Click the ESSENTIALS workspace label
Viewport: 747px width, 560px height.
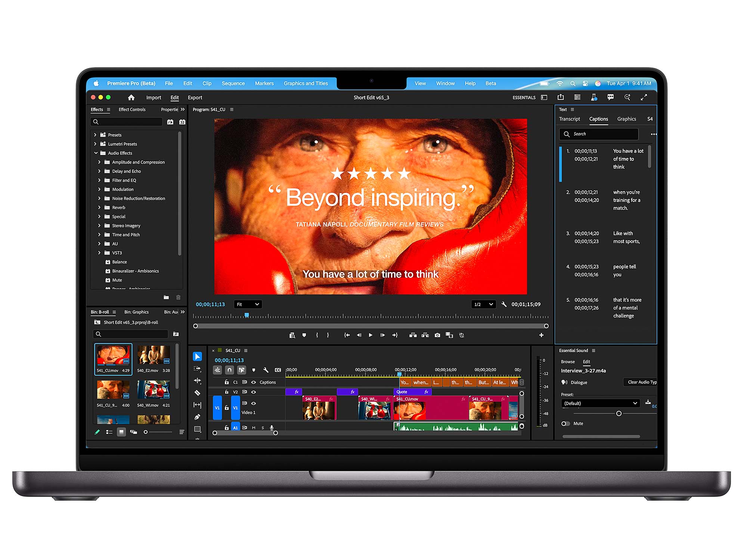click(524, 97)
